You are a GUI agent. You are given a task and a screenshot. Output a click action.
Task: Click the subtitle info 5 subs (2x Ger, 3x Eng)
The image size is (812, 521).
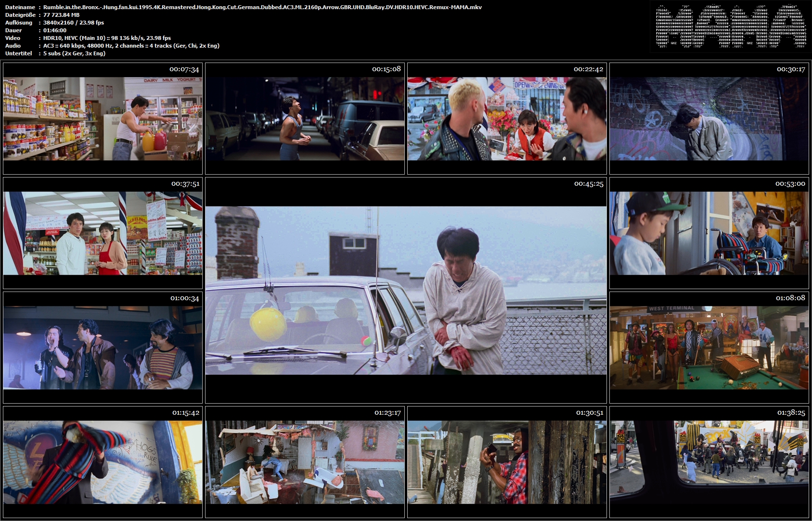[x=74, y=53]
